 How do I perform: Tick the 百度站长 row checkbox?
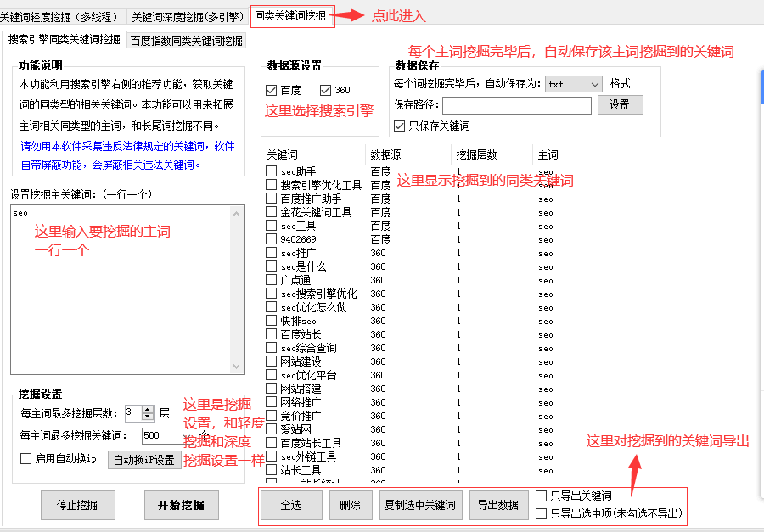click(x=272, y=334)
